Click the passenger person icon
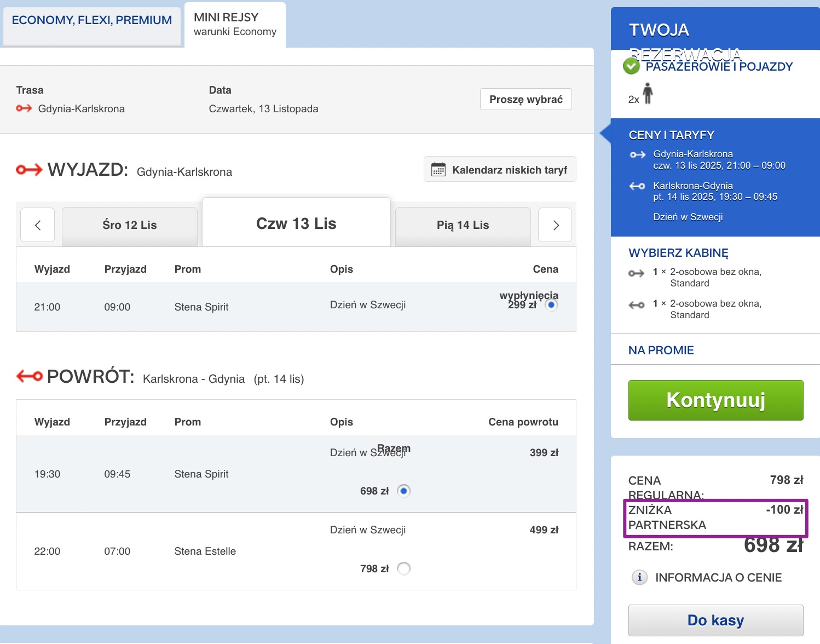The width and height of the screenshot is (820, 644). coord(648,94)
